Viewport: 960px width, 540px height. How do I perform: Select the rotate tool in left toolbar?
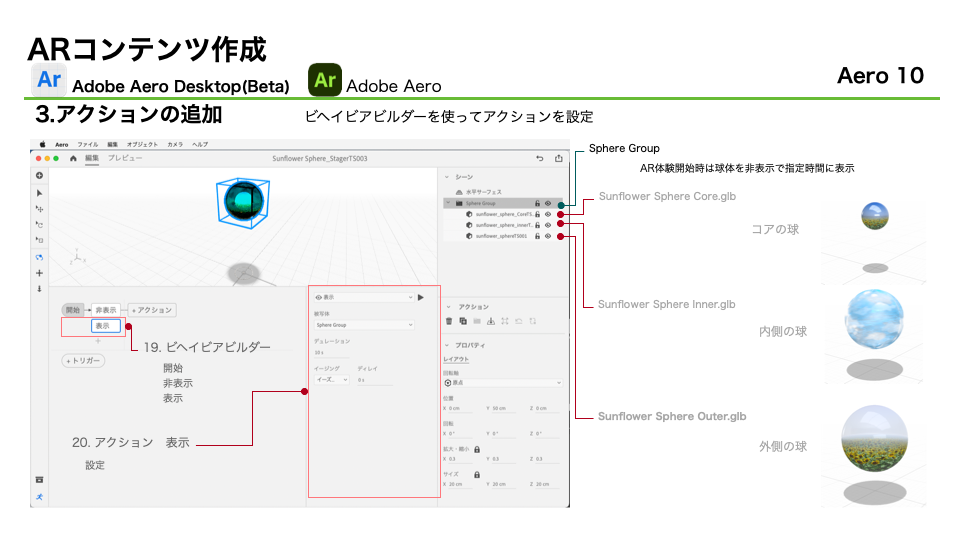pyautogui.click(x=39, y=225)
